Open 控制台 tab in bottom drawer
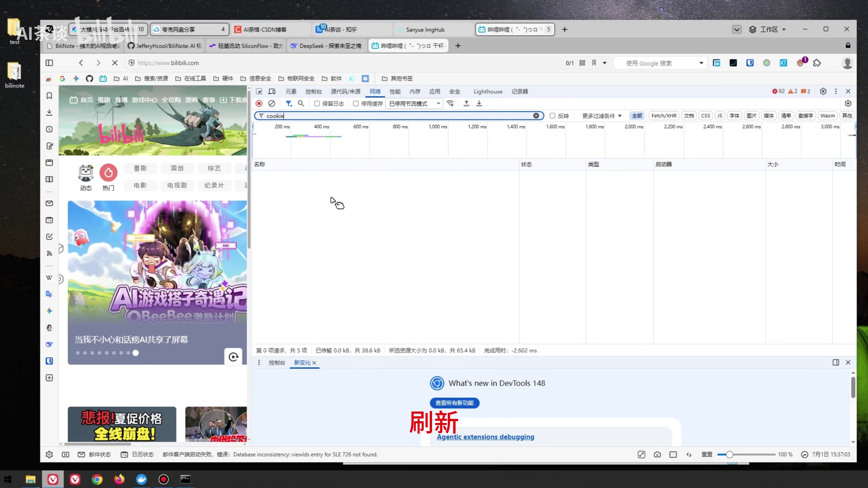This screenshot has width=868, height=488. pyautogui.click(x=277, y=363)
